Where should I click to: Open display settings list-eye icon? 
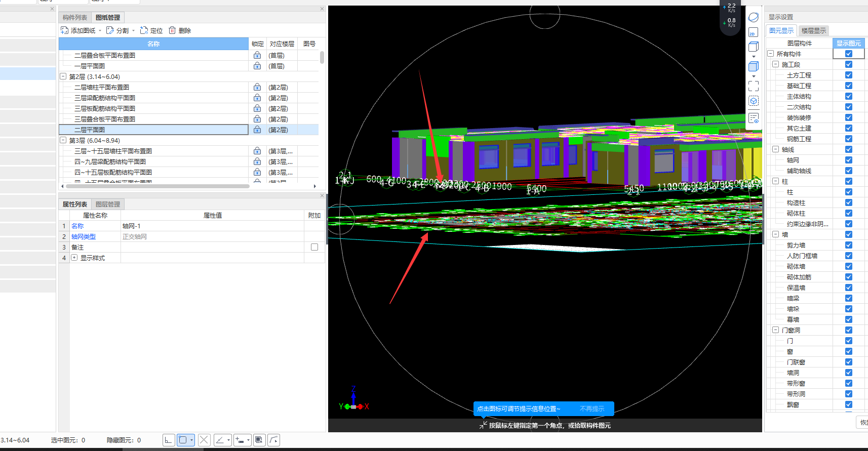(x=754, y=118)
